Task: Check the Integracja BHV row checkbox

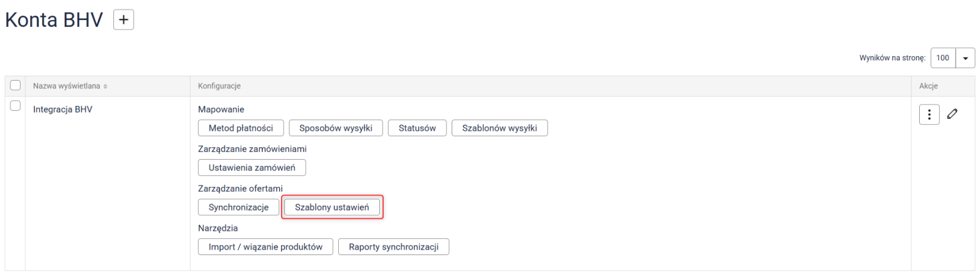Action: 15,106
